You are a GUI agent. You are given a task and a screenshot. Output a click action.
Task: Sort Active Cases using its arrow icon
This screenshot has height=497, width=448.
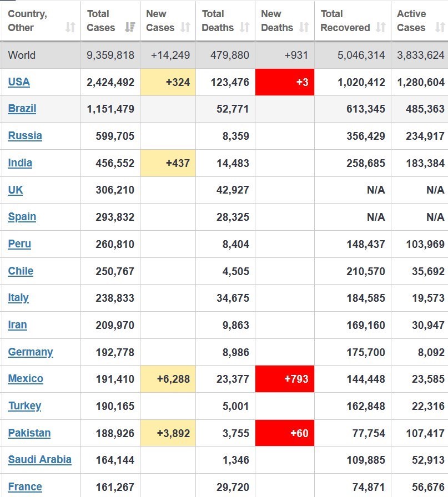point(440,28)
